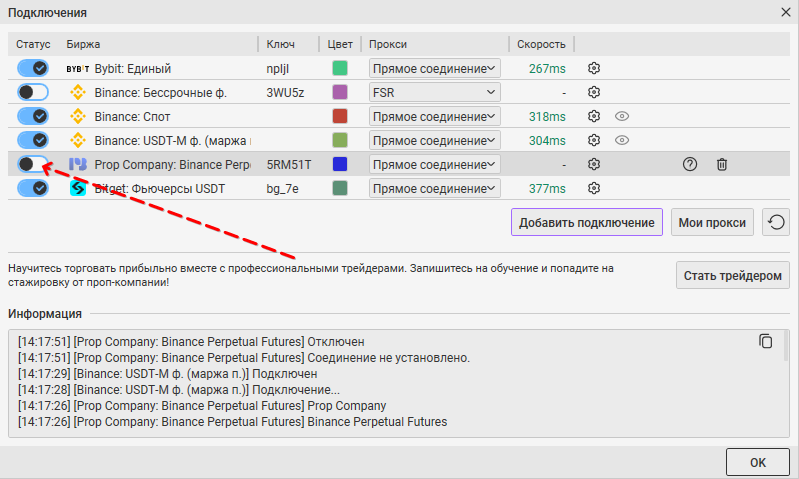Confirm with the OK button
Screen dimensions: 799x479
(757, 462)
